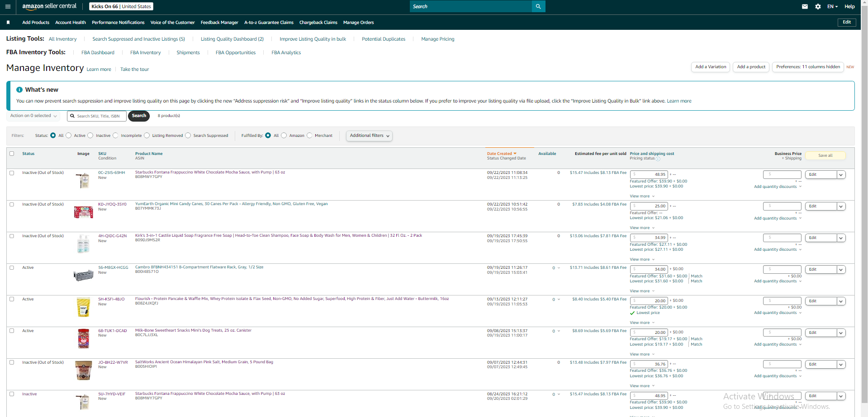Viewport: 868px width, 417px height.
Task: Open the messages envelope icon
Action: [x=805, y=6]
